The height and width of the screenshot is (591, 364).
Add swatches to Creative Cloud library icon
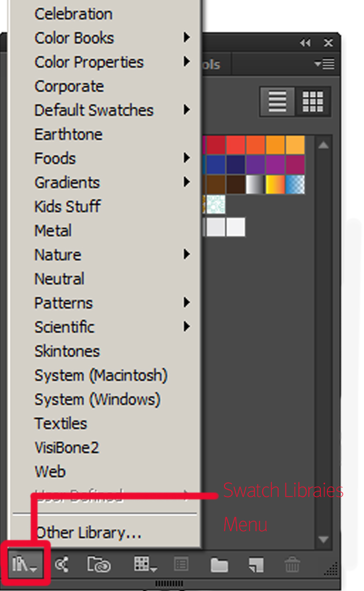[x=99, y=565]
